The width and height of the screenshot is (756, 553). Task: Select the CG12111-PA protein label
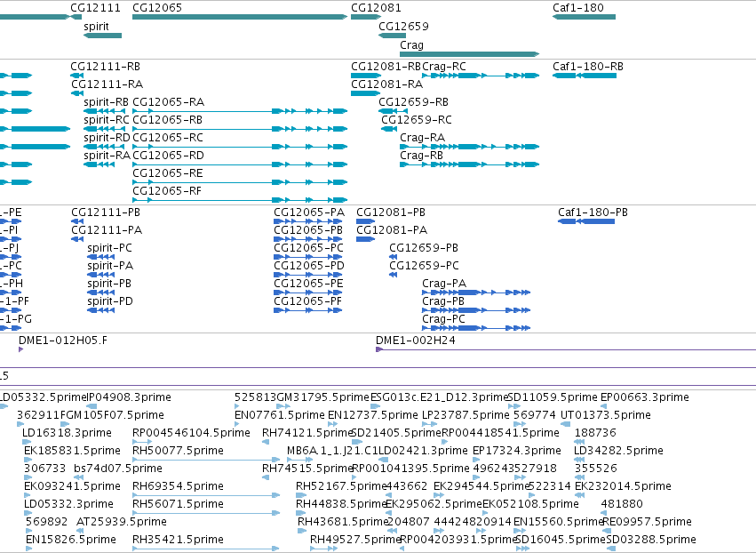click(x=107, y=230)
